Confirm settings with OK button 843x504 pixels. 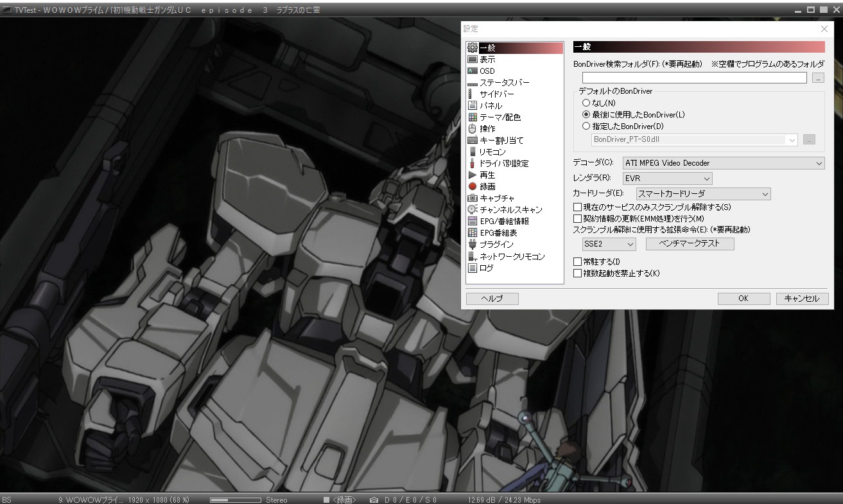[743, 299]
